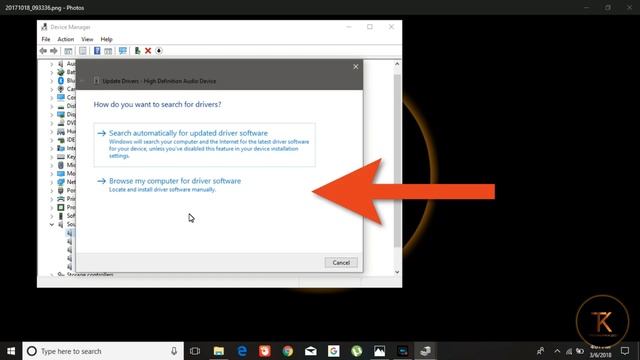The image size is (640, 360).
Task: Go forward with the toolbar Forward arrow
Action: coord(54,51)
